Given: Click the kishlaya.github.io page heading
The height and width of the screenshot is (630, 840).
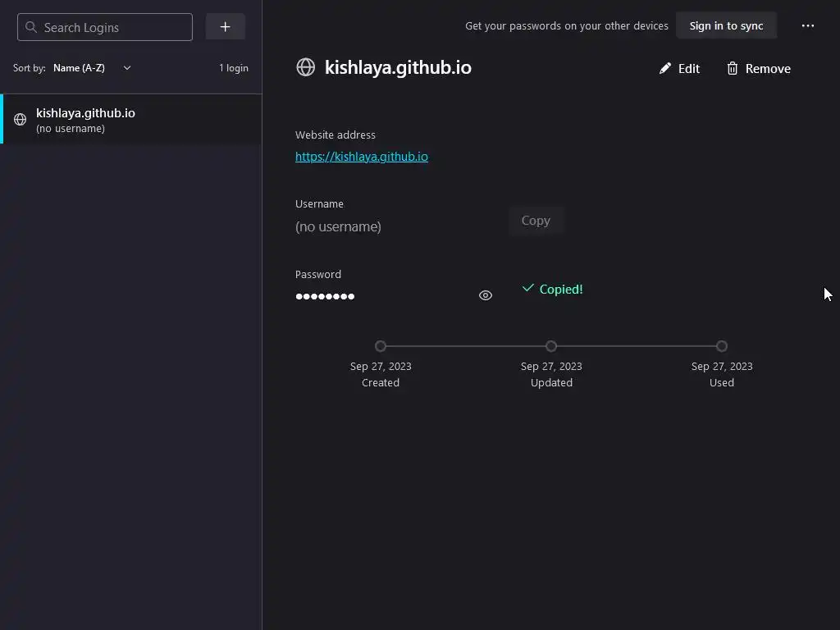Looking at the screenshot, I should tap(398, 67).
